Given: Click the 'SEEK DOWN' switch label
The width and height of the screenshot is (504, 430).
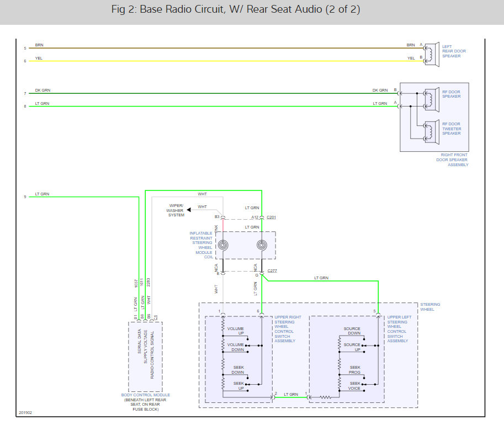Looking at the screenshot, I should click(x=238, y=370).
